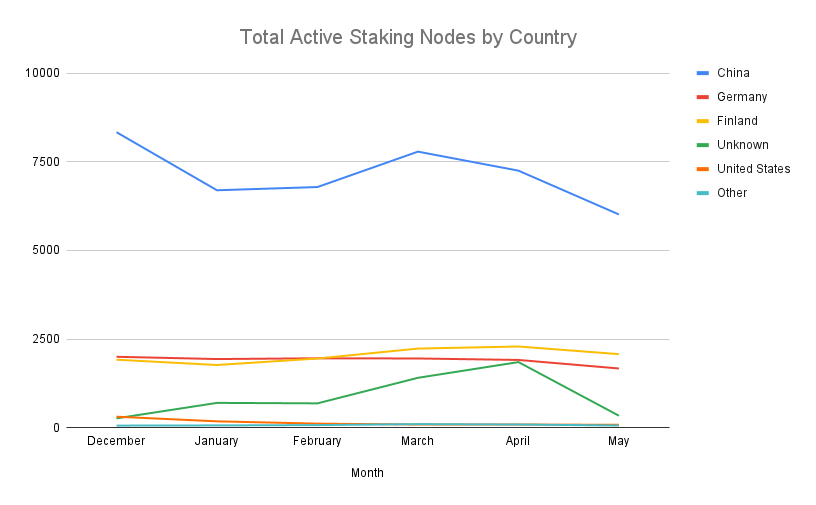
Task: Click the 7500 y-axis label
Action: (46, 162)
